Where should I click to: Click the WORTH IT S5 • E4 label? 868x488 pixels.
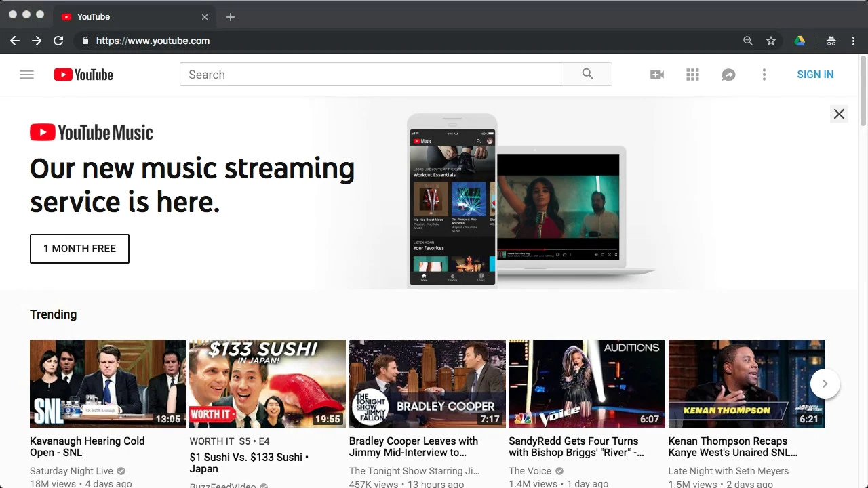tap(230, 441)
